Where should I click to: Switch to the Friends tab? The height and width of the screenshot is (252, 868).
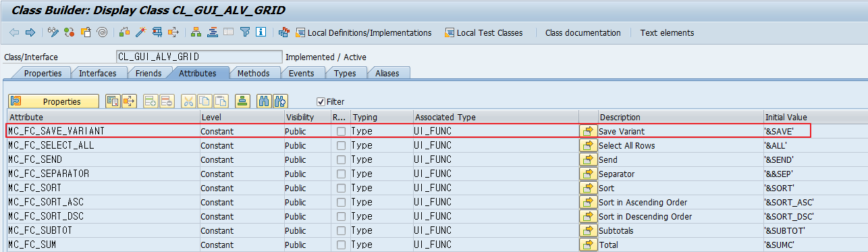148,73
